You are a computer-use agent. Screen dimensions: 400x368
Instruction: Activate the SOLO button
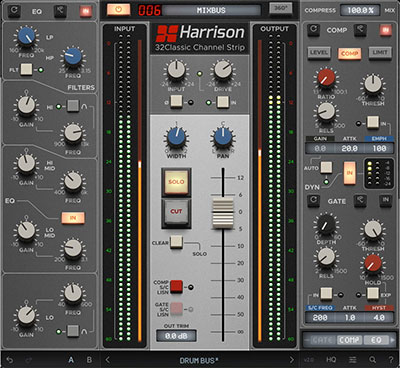click(176, 182)
